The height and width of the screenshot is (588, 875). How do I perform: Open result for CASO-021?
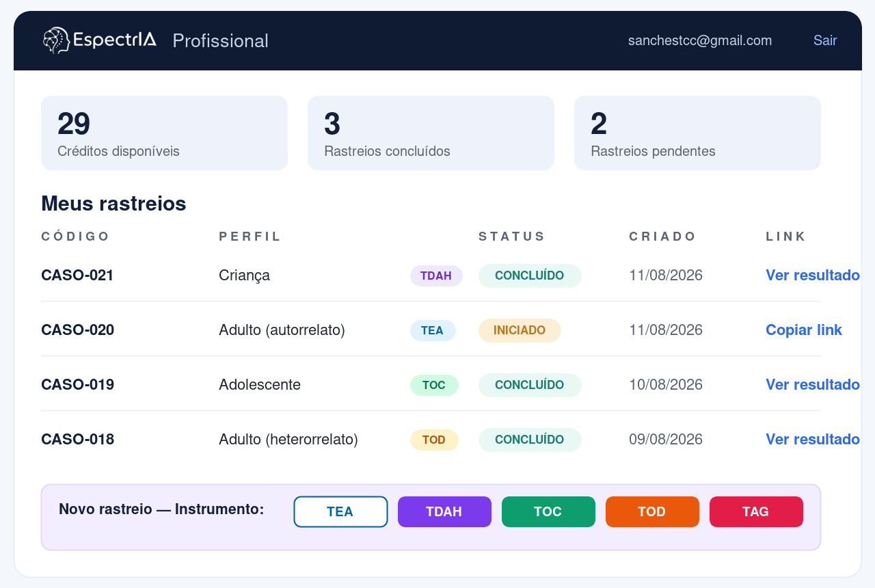813,276
